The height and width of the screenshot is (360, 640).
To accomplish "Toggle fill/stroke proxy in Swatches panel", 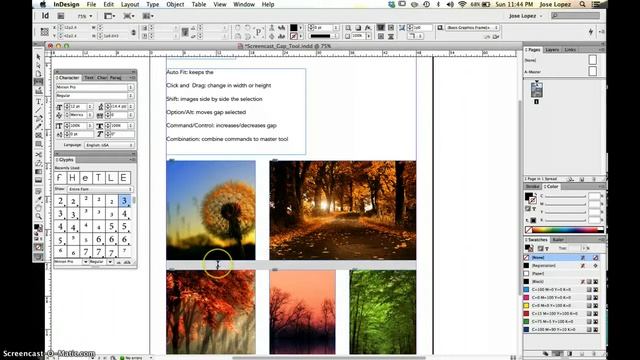I will click(529, 248).
